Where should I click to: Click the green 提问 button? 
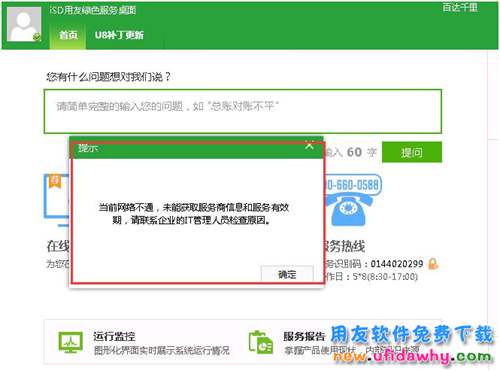(x=412, y=152)
